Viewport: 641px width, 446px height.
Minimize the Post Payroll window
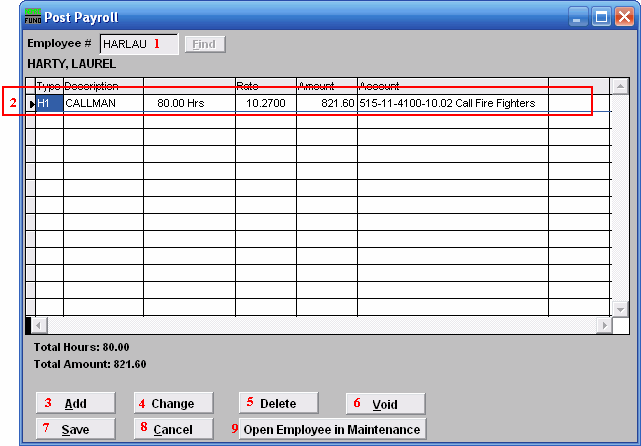coord(578,17)
